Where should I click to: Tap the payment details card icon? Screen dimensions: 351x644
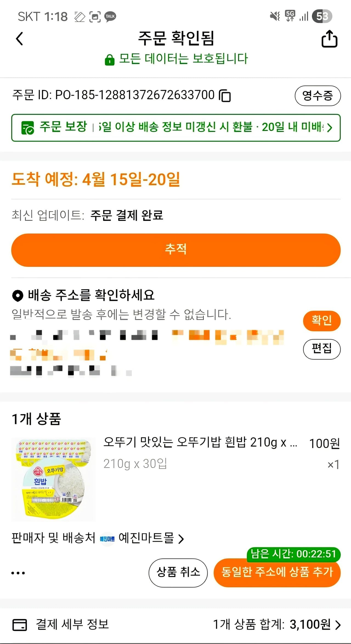click(x=20, y=625)
